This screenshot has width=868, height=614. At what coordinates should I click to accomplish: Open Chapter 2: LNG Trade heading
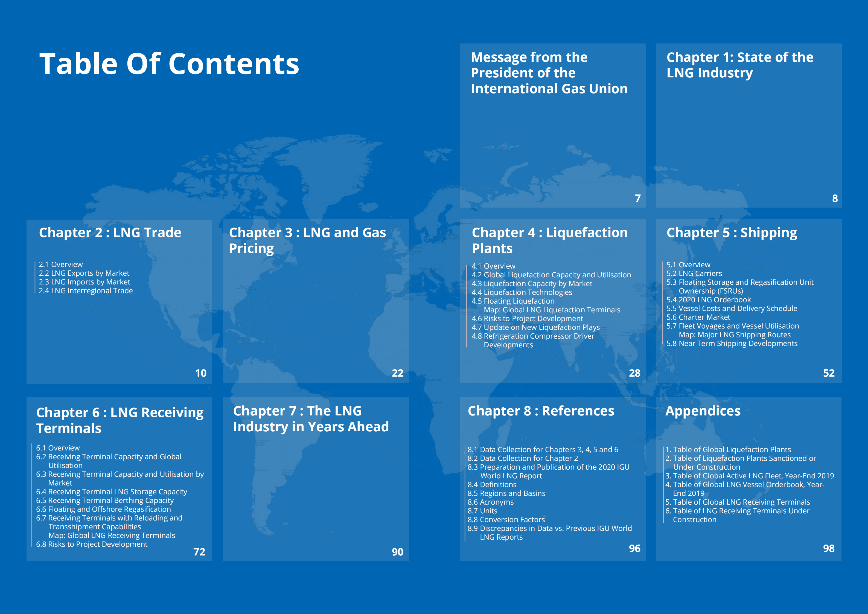pyautogui.click(x=110, y=233)
